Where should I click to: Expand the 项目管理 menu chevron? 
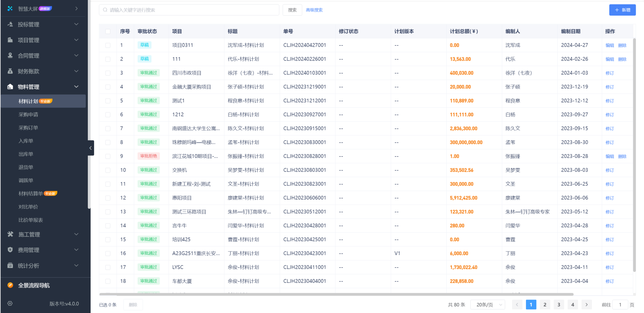76,40
